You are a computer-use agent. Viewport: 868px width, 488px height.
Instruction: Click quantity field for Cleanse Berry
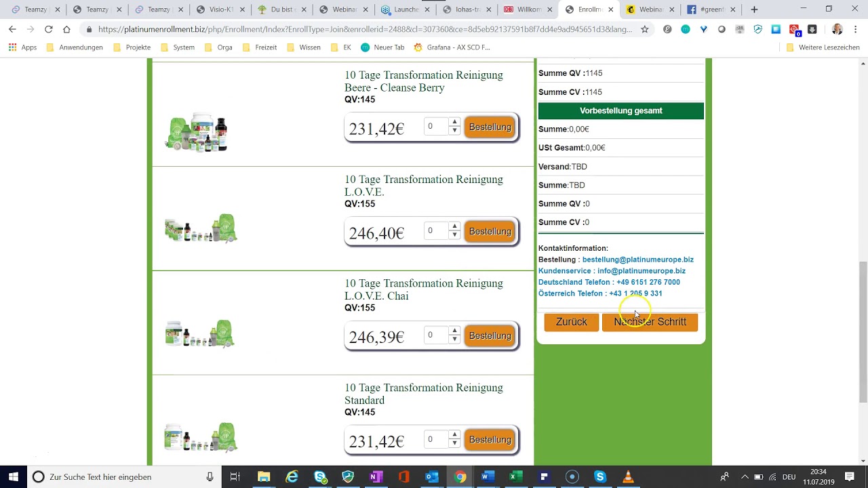[x=437, y=127]
